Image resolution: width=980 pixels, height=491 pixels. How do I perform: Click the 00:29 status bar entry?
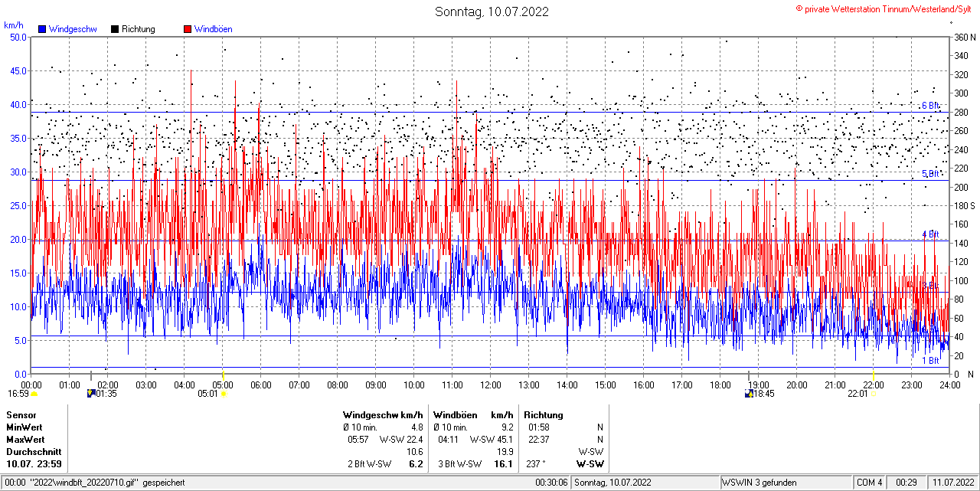click(x=907, y=483)
